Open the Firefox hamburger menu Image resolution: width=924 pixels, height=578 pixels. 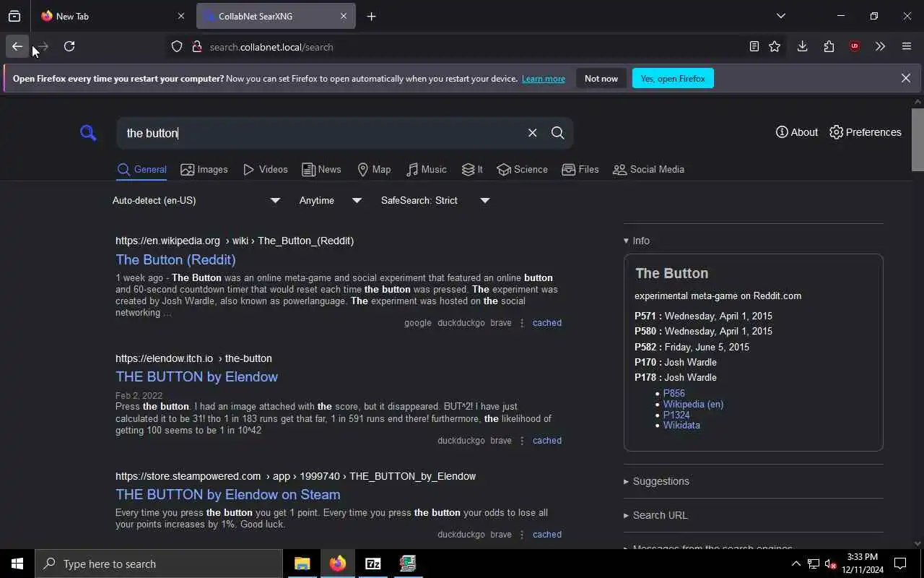coord(907,47)
